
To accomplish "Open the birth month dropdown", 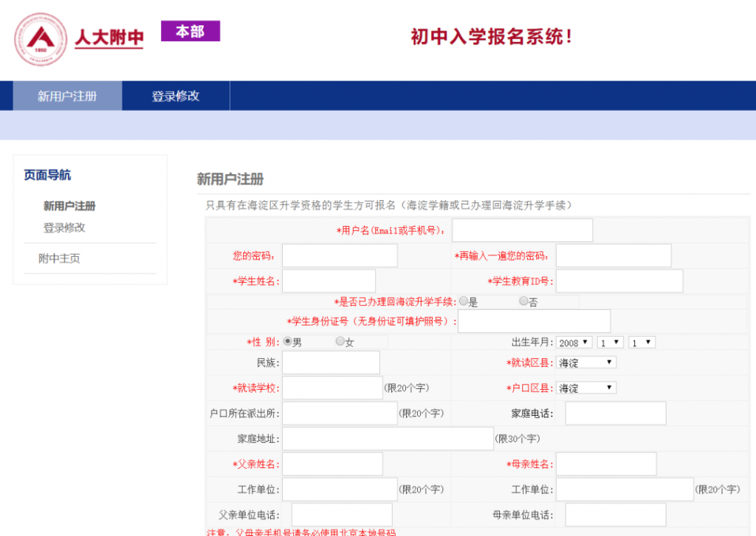I will click(x=611, y=343).
